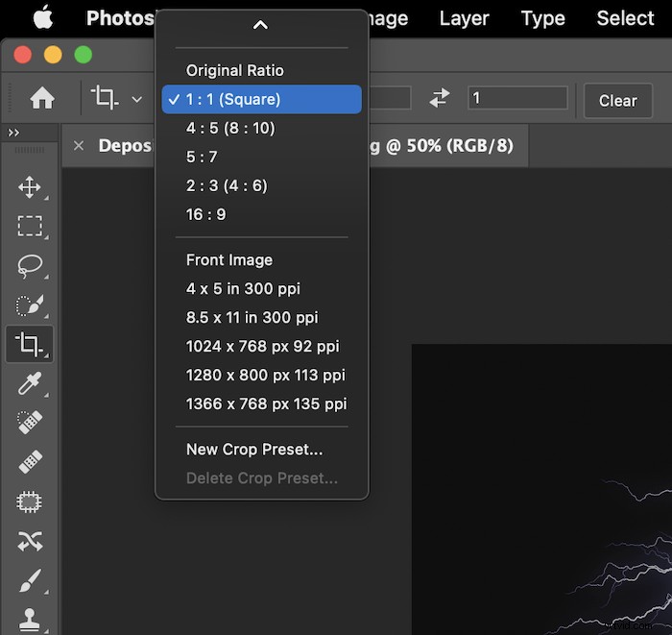Click the Crop tool preset icon in options bar
Screen dimensions: 672x635
pos(105,97)
